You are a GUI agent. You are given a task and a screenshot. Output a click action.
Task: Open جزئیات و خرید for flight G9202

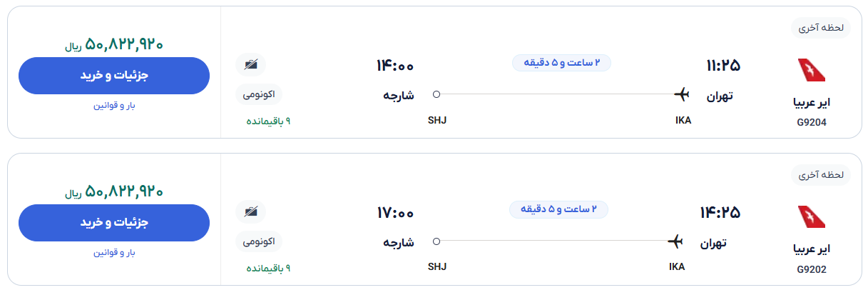point(114,223)
